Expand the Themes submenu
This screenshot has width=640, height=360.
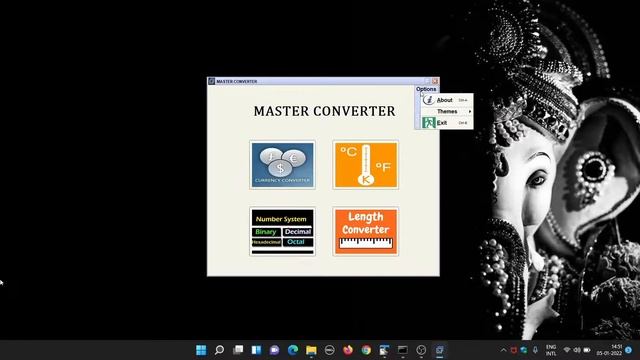pyautogui.click(x=447, y=111)
